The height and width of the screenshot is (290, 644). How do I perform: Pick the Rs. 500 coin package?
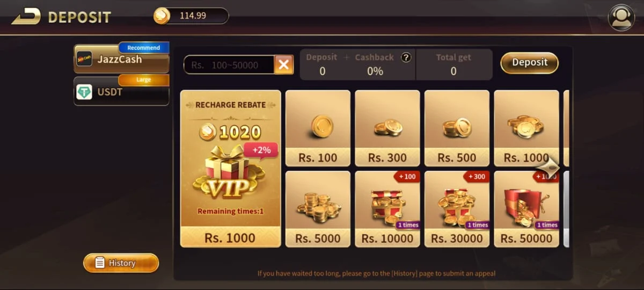pos(457,128)
